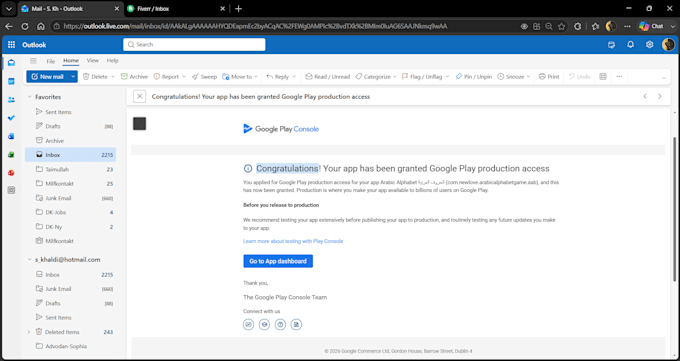The height and width of the screenshot is (361, 680).
Task: Open second Connect with us icon
Action: click(x=264, y=324)
